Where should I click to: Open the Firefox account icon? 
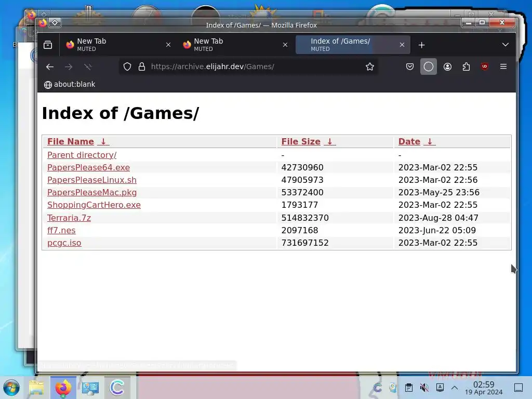point(447,66)
